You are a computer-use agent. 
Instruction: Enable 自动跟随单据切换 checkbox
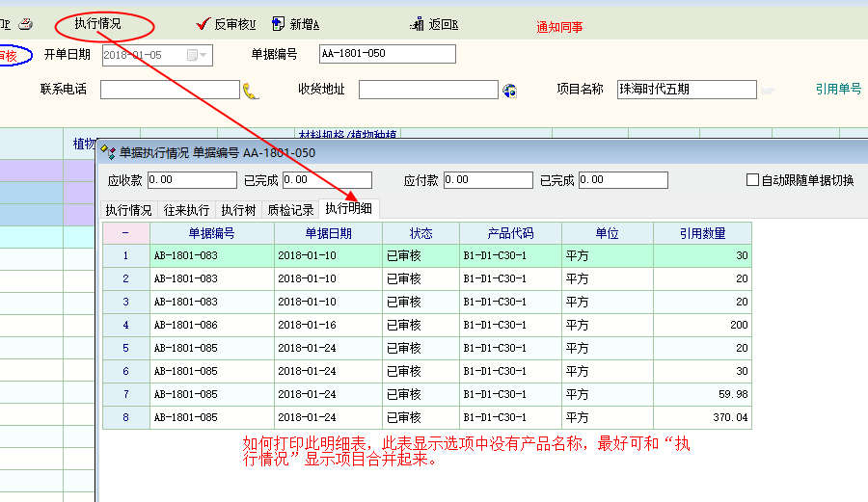(x=752, y=180)
